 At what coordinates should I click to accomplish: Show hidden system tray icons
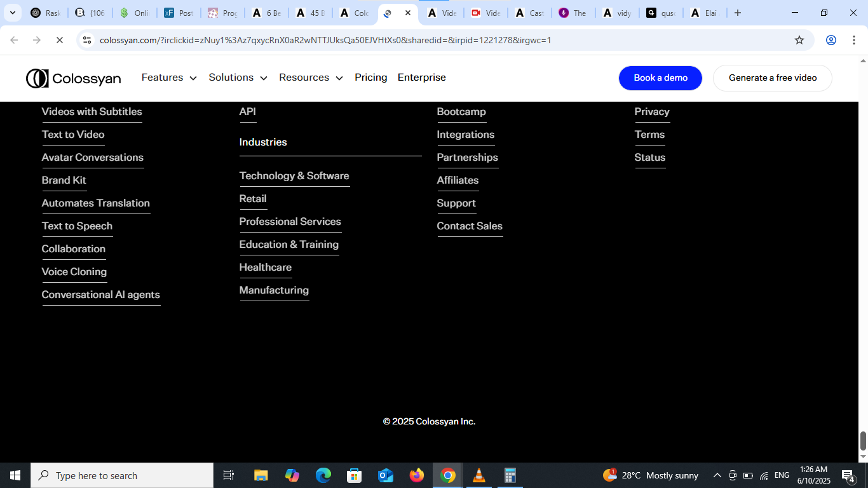(x=717, y=475)
